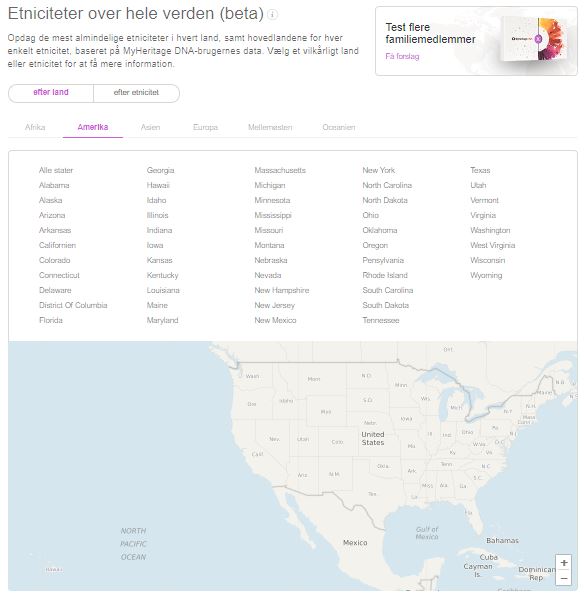Click the 'Få forslag' link
The height and width of the screenshot is (598, 584).
tap(402, 56)
